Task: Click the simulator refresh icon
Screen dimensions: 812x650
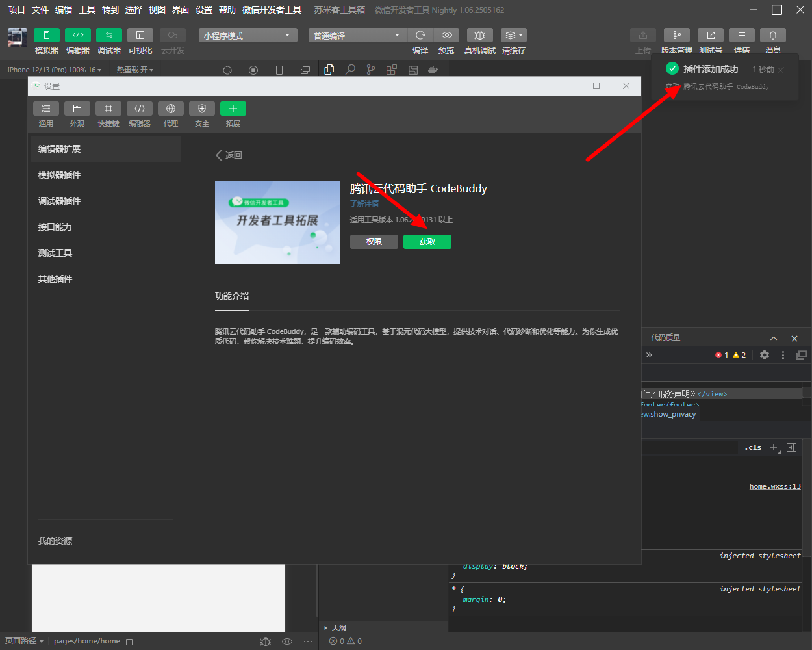Action: [227, 70]
